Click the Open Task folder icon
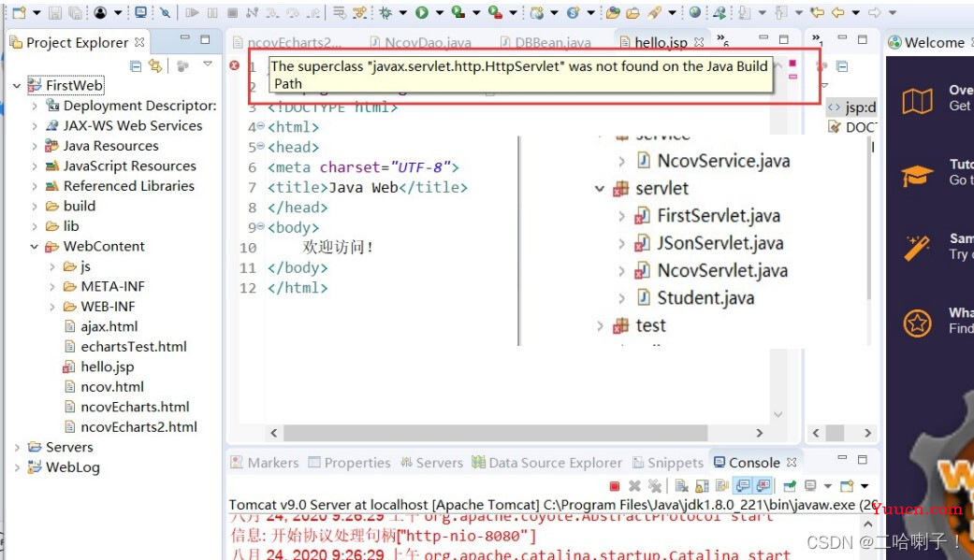This screenshot has width=974, height=560. click(x=632, y=12)
